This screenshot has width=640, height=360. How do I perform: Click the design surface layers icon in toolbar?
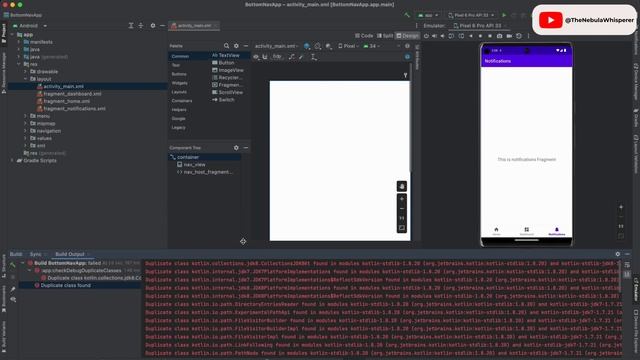307,46
